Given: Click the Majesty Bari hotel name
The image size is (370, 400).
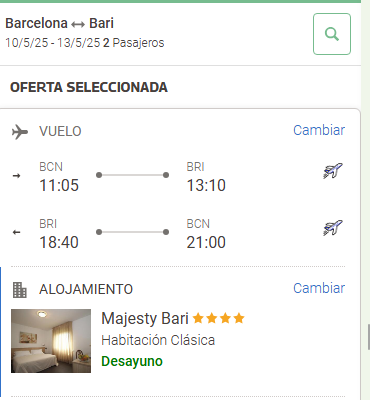Looking at the screenshot, I should click(x=145, y=318).
